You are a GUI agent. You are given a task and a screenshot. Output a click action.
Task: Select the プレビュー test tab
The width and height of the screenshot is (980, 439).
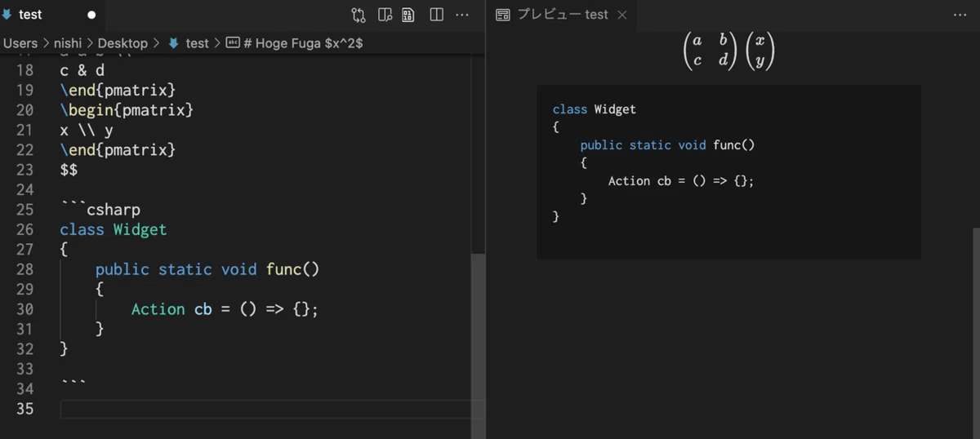(x=561, y=15)
